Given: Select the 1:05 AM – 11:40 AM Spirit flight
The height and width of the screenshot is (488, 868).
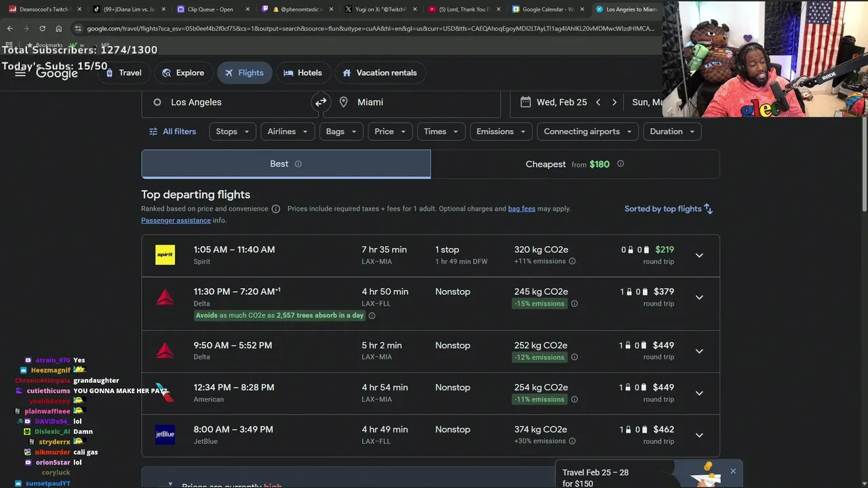Looking at the screenshot, I should click(431, 256).
